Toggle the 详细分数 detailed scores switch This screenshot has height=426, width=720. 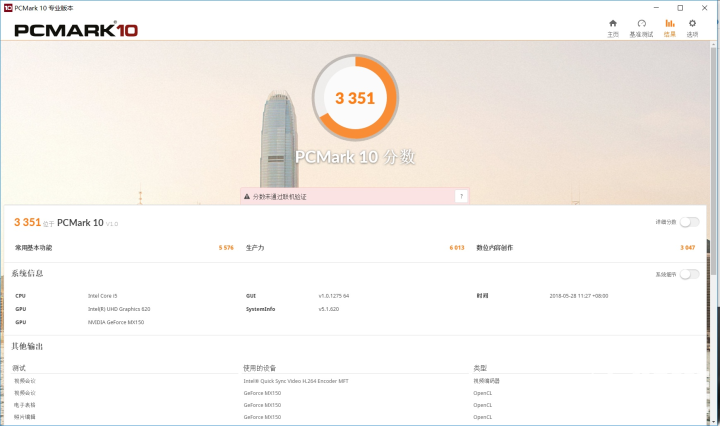(x=689, y=222)
